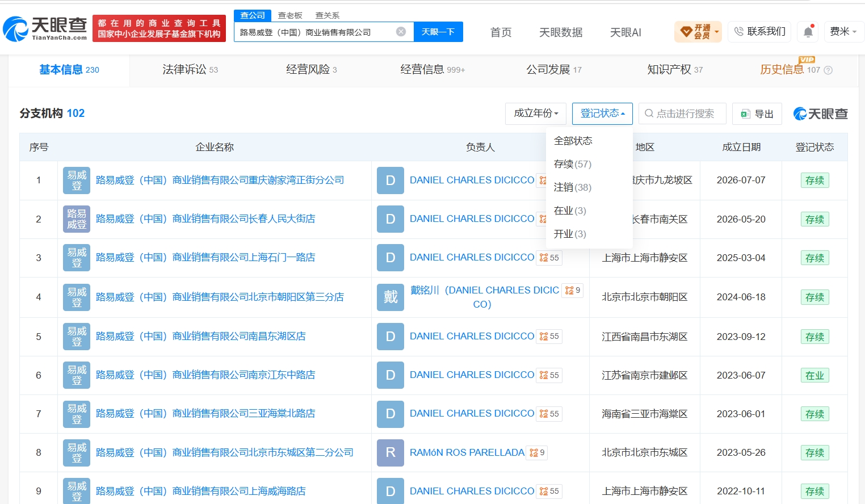Focus the 点击进行搜索 branch search field
The image size is (865, 504).
[x=682, y=114]
